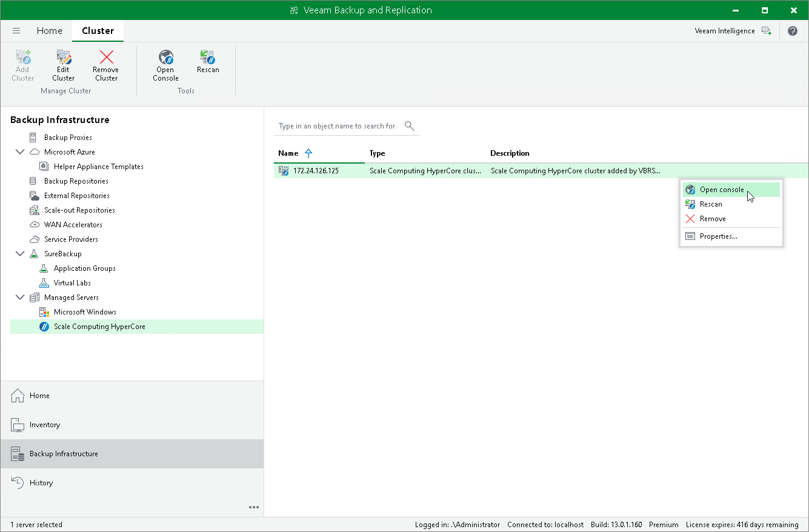Click the WAN Accelerators icon

[x=34, y=225]
